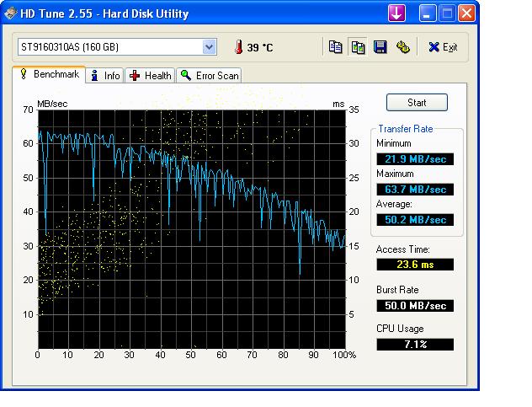
Task: Click the burst rate 50.0 MB/sec value
Action: pyautogui.click(x=415, y=305)
